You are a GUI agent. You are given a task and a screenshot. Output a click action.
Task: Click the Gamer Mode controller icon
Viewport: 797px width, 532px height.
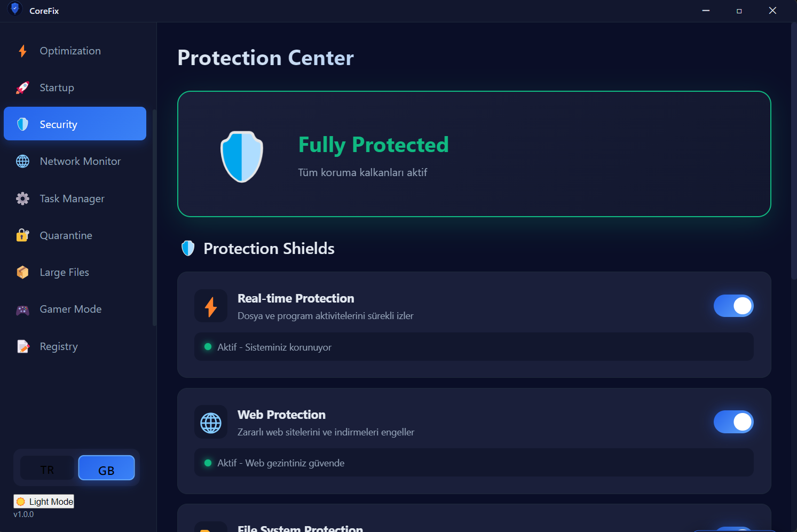[22, 309]
